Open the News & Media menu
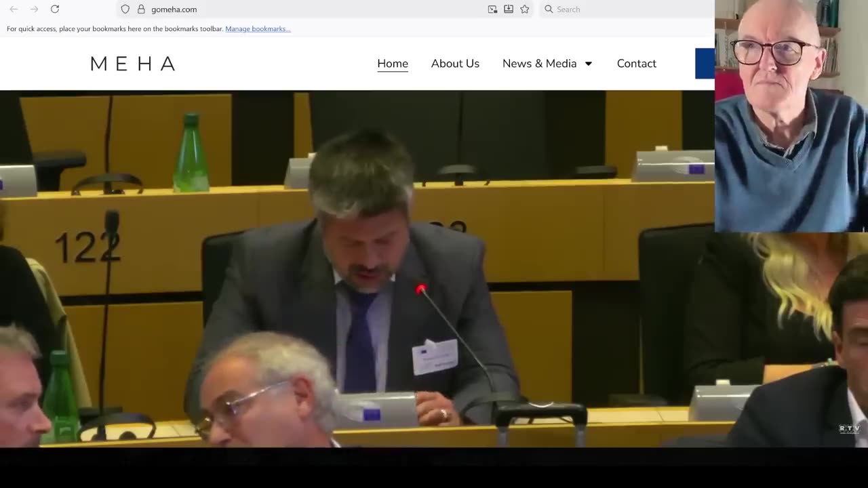Image resolution: width=868 pixels, height=488 pixels. pos(540,64)
